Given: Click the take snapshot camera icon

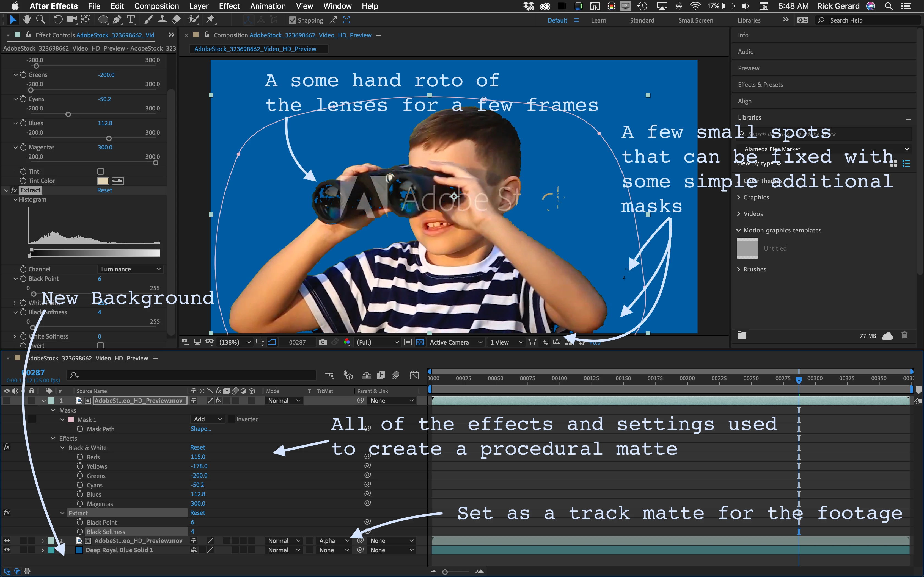Looking at the screenshot, I should point(323,342).
